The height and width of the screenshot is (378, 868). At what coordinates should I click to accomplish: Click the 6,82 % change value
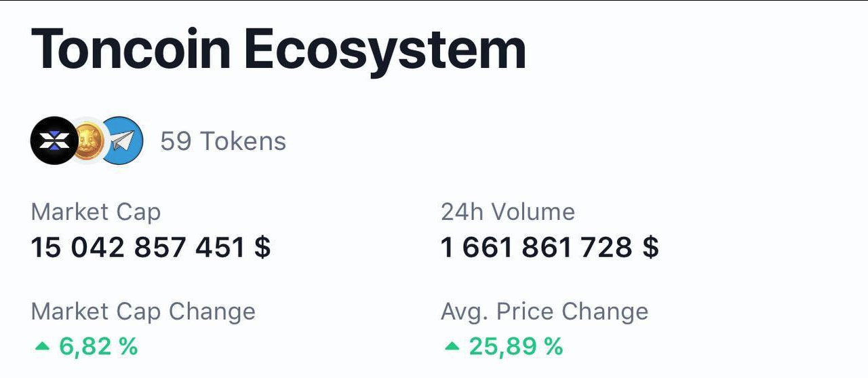99,347
